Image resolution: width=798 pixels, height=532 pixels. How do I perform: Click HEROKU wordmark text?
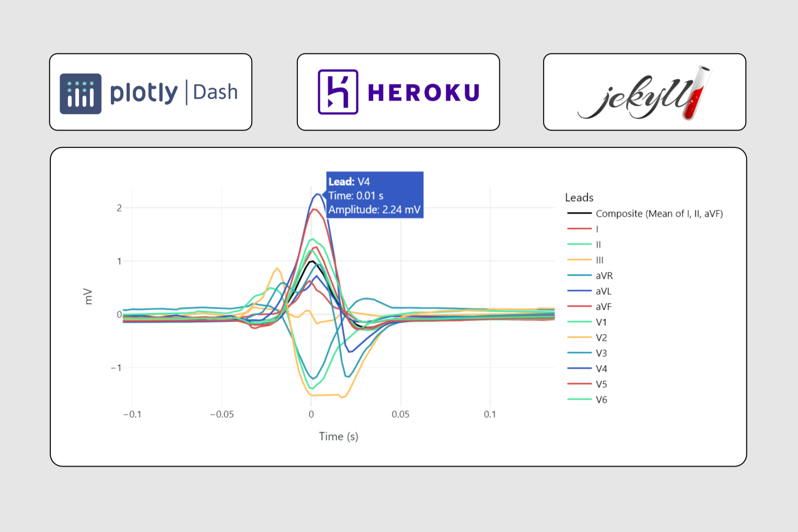pyautogui.click(x=423, y=91)
